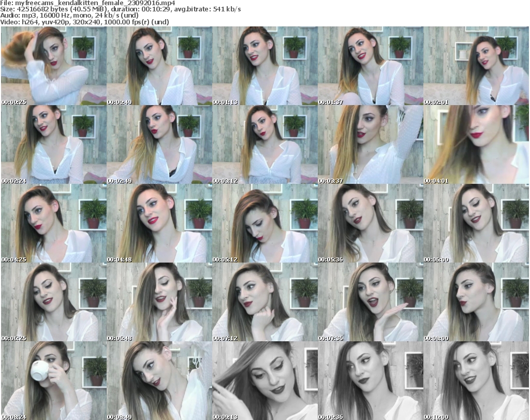Pick the frame at 00:05:36
Screen dimensions: 530x420
point(370,223)
